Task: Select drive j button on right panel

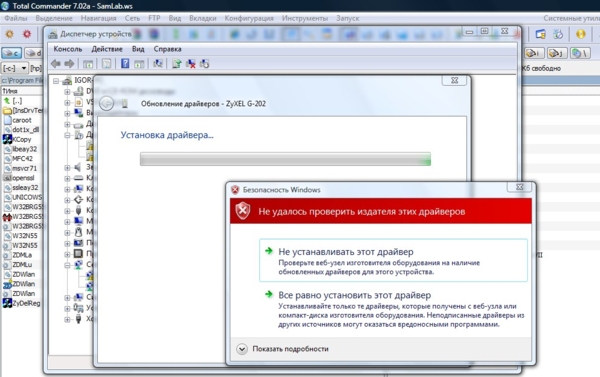Action: (557, 53)
